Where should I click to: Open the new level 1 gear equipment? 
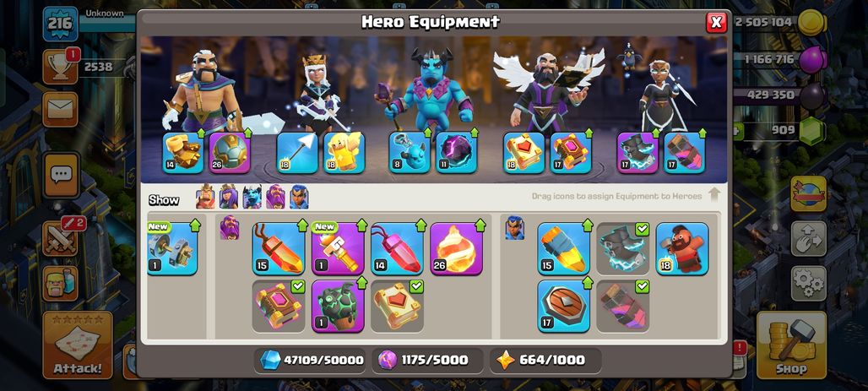172,248
